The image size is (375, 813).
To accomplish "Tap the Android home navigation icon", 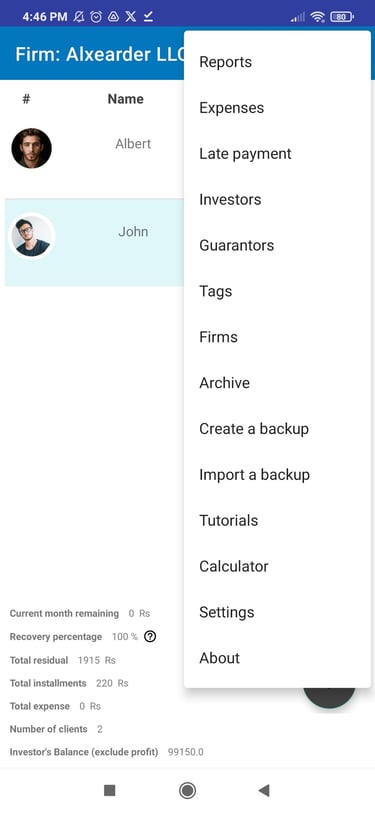I will (x=187, y=790).
